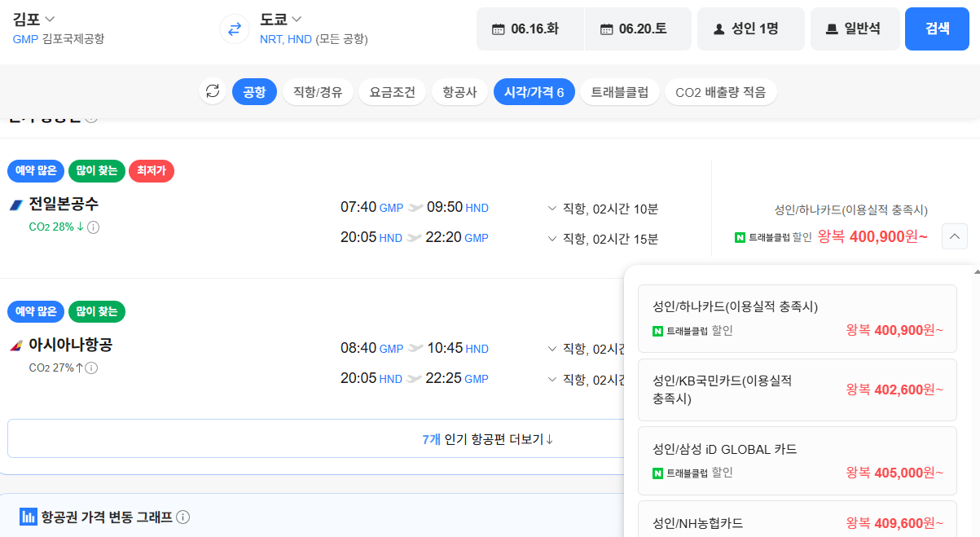Click the calendar icon next to 06.16.화

point(500,28)
